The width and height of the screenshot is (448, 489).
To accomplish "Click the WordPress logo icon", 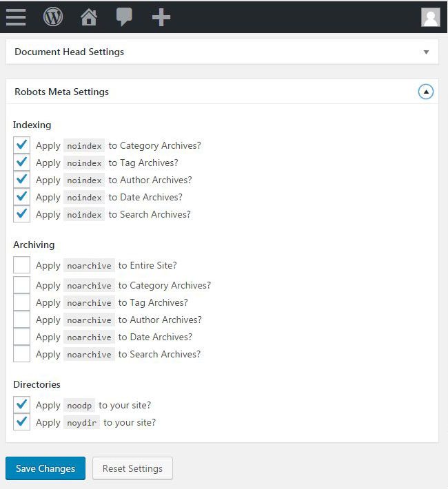I will pyautogui.click(x=53, y=17).
